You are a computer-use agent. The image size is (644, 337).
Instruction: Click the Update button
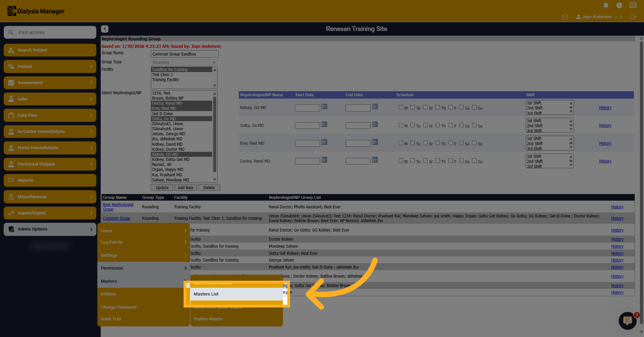(162, 187)
